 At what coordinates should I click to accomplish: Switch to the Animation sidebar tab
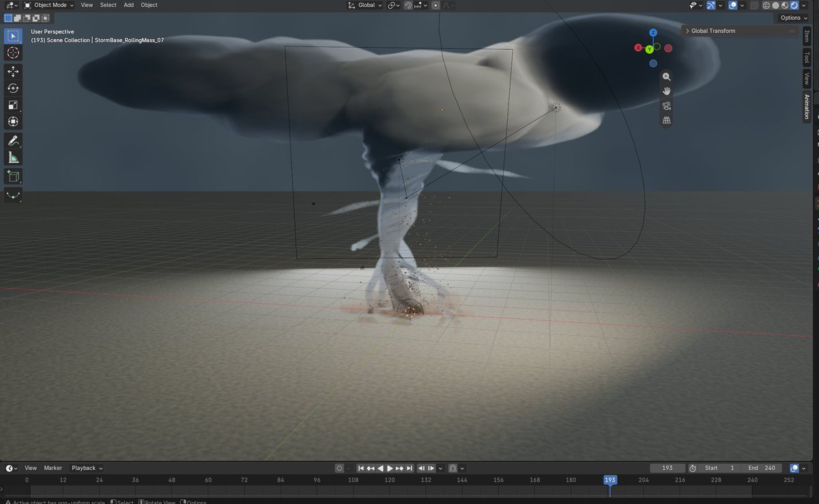(807, 107)
